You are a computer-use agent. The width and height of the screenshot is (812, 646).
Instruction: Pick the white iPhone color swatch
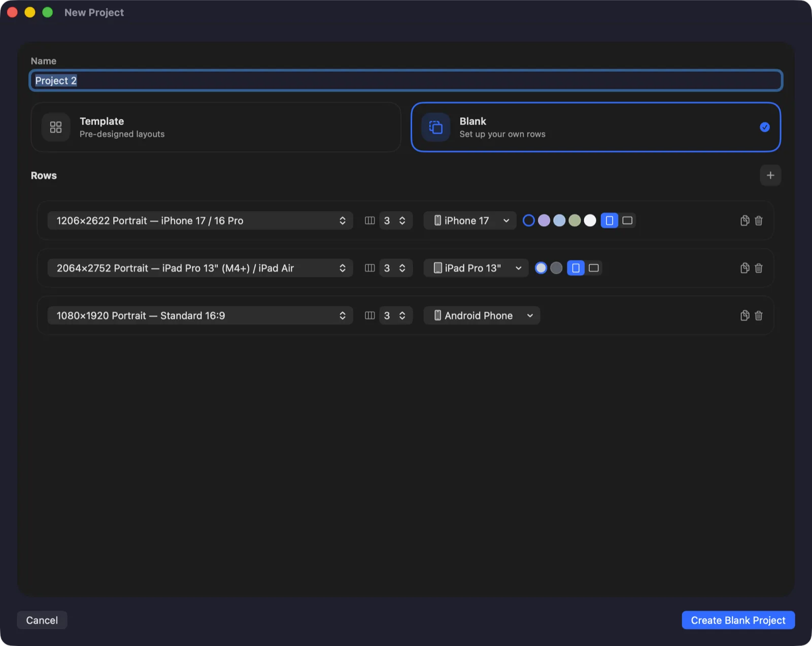[590, 220]
